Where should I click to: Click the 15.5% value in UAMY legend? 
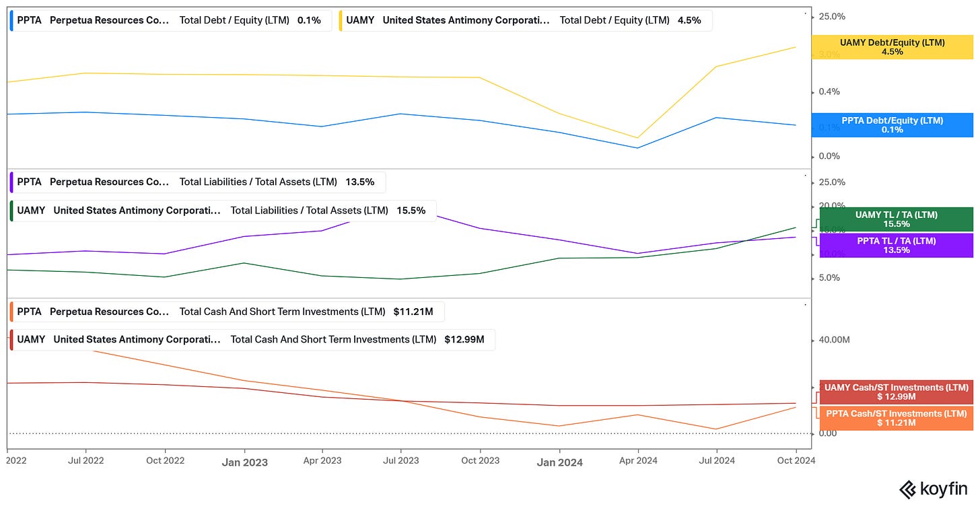click(x=411, y=211)
